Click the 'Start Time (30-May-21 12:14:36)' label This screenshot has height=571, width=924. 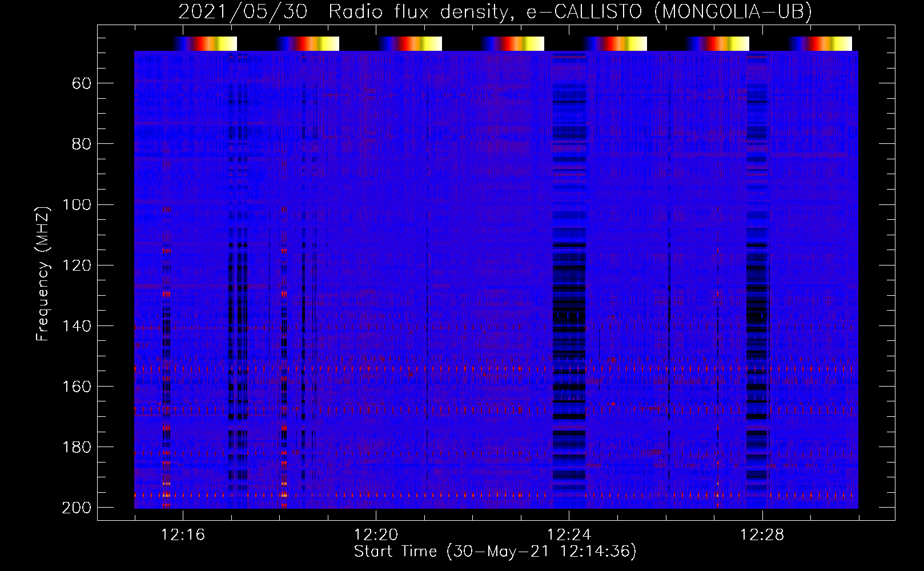click(x=495, y=551)
